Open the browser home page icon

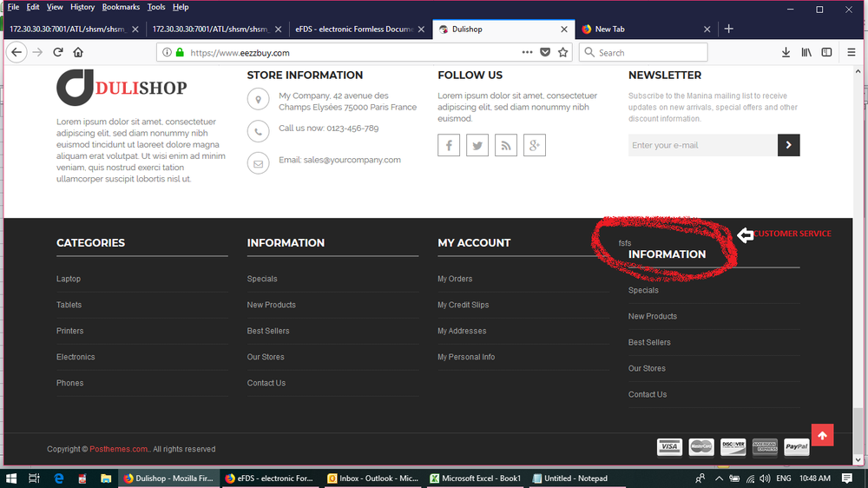point(78,53)
